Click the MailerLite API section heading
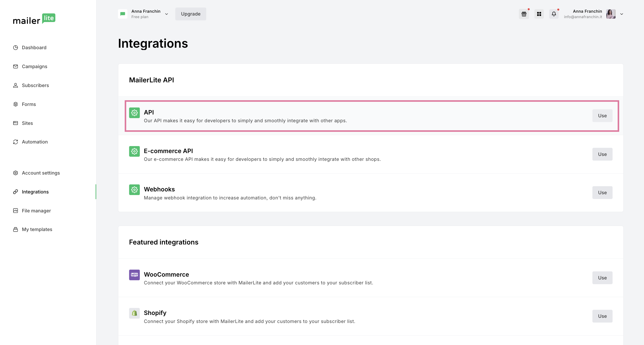This screenshot has width=644, height=345. [152, 80]
